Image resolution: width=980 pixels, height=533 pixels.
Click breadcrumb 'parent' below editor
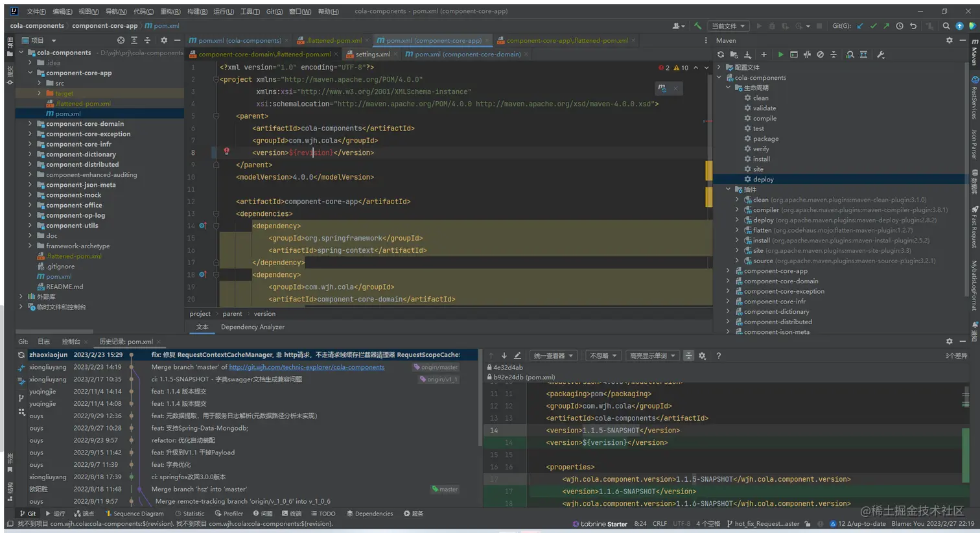232,314
